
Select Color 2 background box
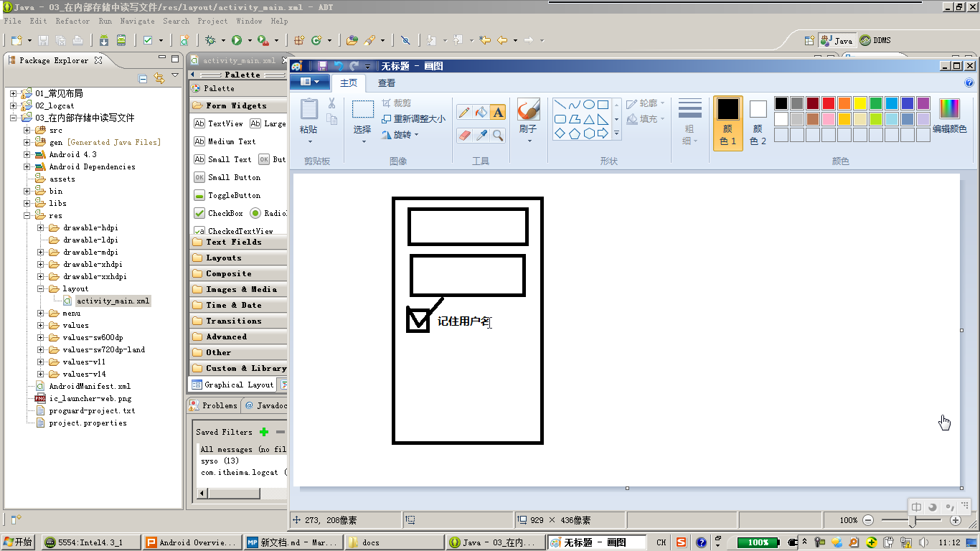pos(758,123)
